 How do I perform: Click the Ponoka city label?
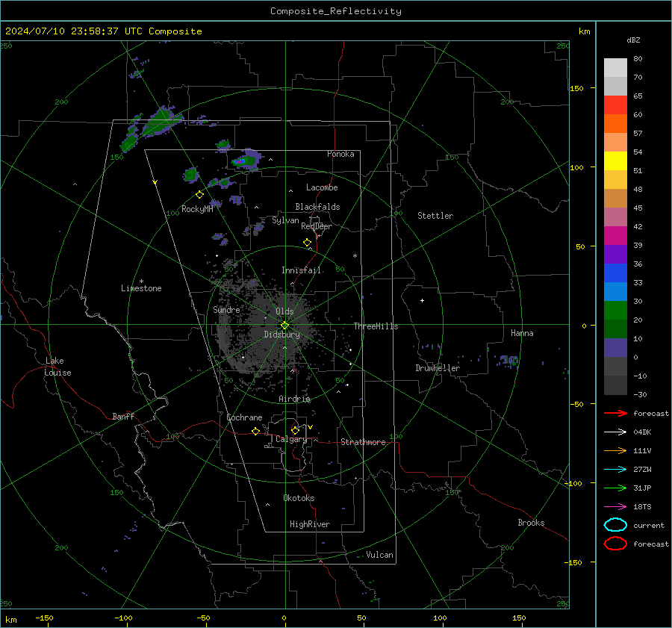tap(340, 154)
